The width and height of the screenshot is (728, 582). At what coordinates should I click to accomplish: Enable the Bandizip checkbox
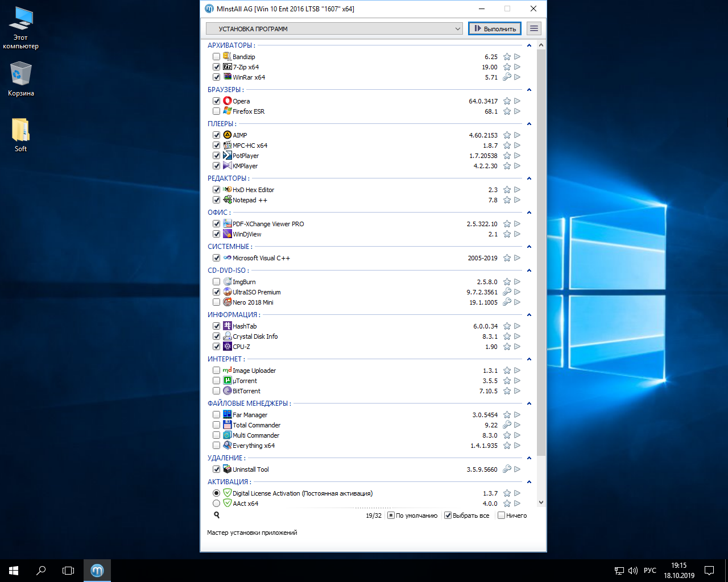216,57
